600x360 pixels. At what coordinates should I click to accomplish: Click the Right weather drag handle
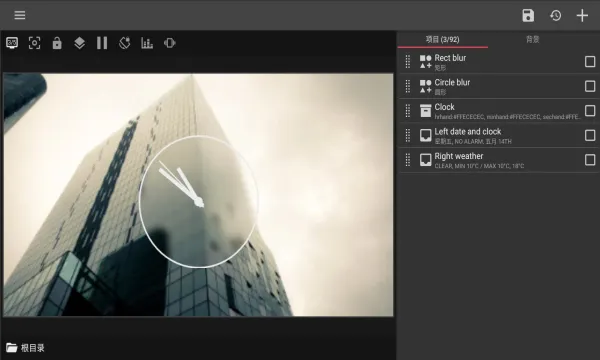tap(408, 160)
